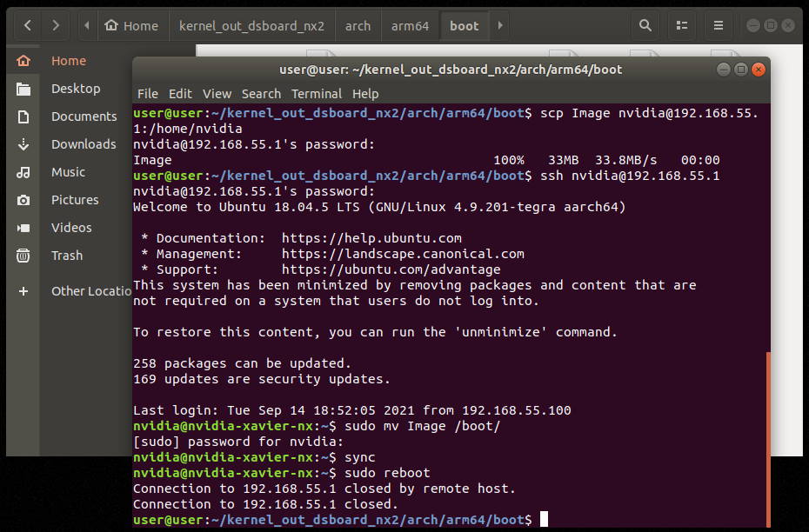Open the terminal Help menu

click(x=365, y=94)
